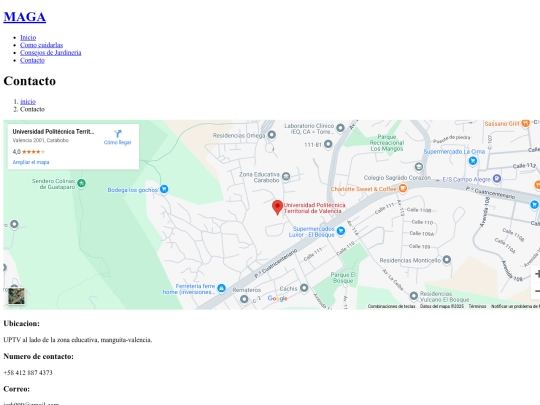Click the Residencias Omega map marker

coord(272,135)
